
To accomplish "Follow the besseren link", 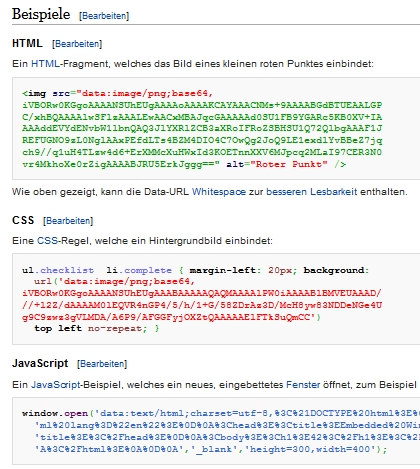I will click(x=286, y=192).
